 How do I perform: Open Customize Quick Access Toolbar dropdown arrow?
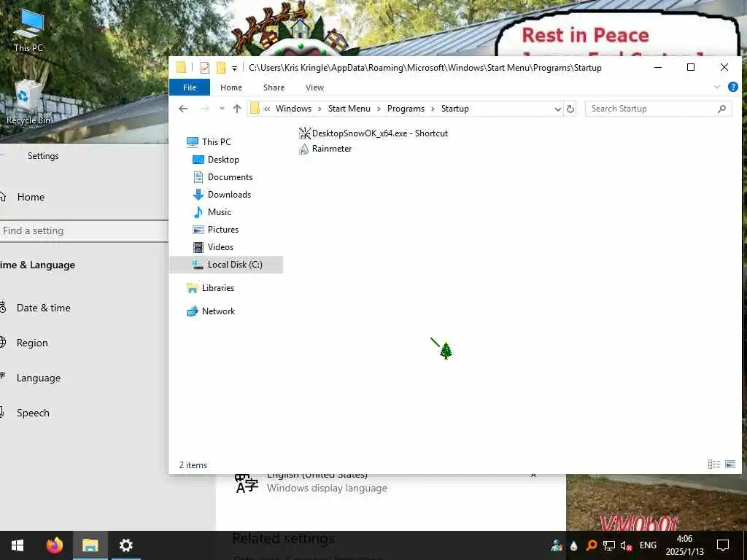(x=234, y=68)
